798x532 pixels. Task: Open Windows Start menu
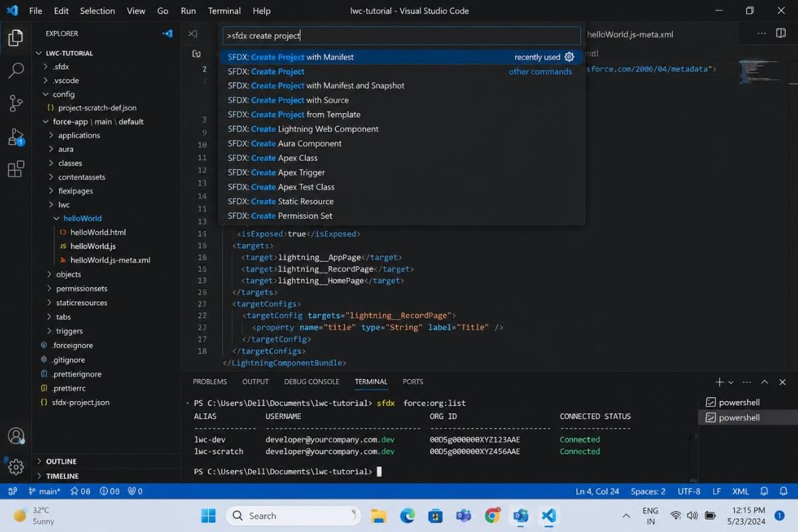point(208,515)
